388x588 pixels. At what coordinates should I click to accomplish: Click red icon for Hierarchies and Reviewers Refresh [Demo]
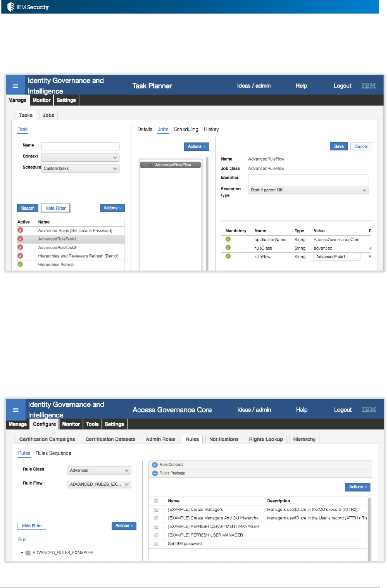click(20, 256)
